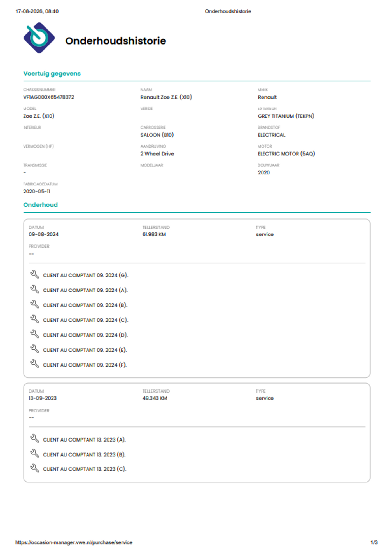
Task: Click the Onderhoud section heading
Action: (x=41, y=205)
